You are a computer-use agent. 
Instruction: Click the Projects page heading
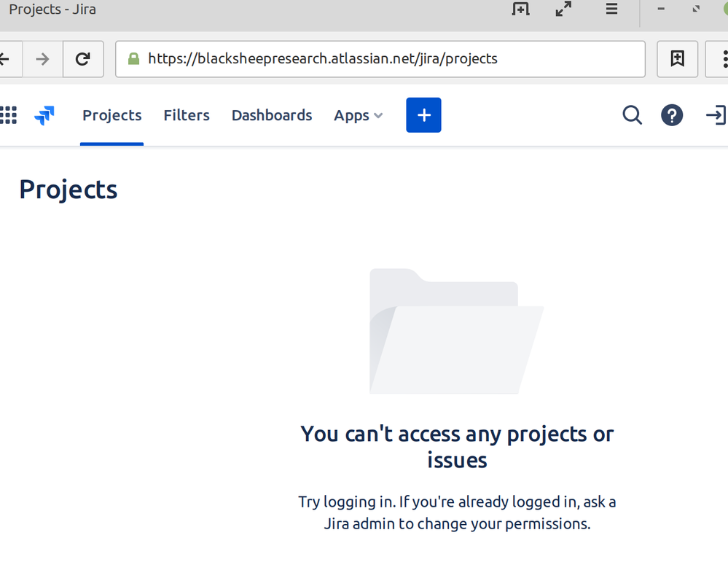69,190
